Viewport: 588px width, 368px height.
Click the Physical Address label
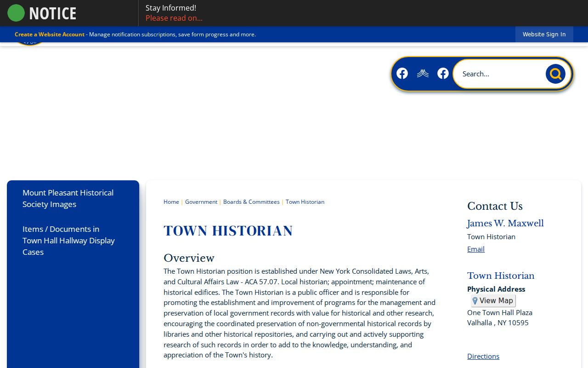[x=496, y=289]
